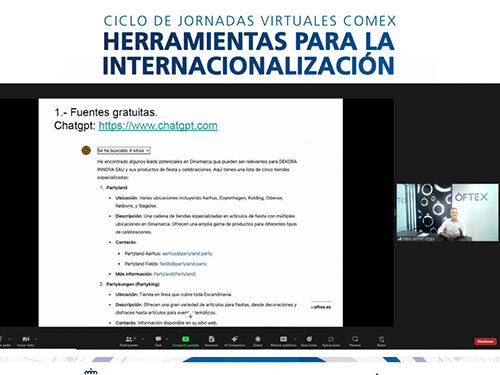Show subtitles with Mostrar subtítulos
Screen dimensions: 500x375
tap(283, 341)
